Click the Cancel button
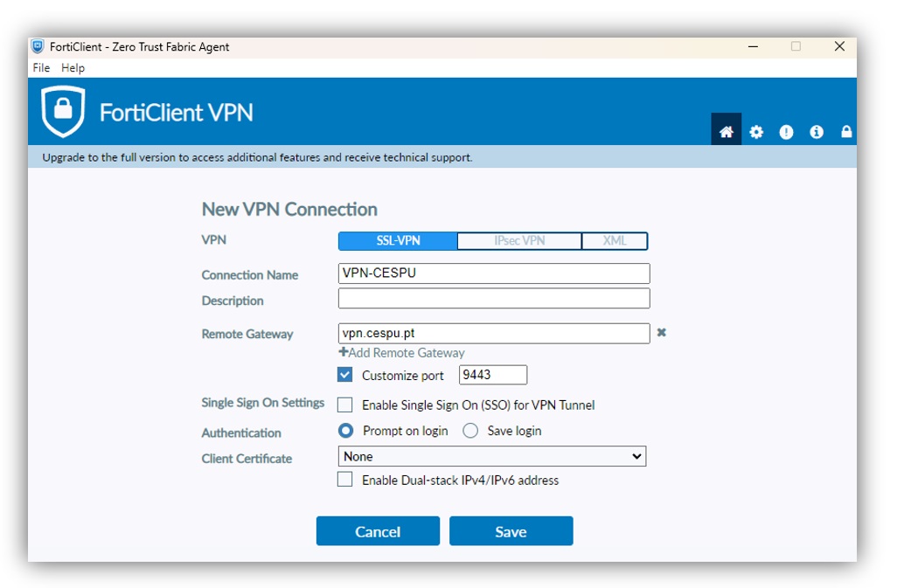The image size is (911, 588). coord(378,531)
